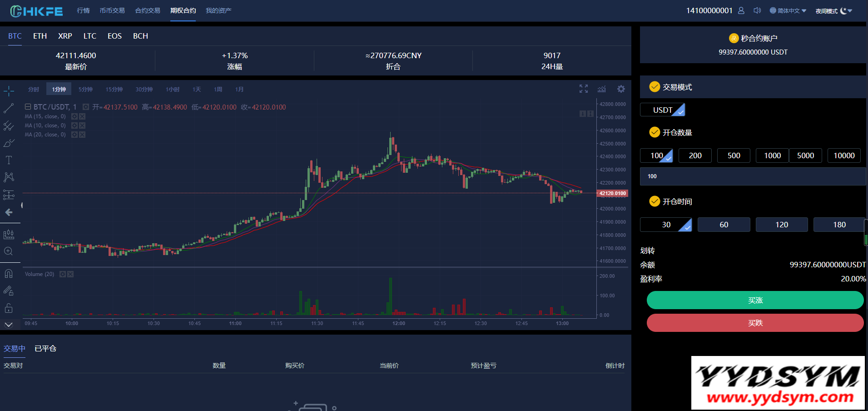Click the magnet snap mode icon
Viewport: 868px width, 411px height.
pos(9,274)
